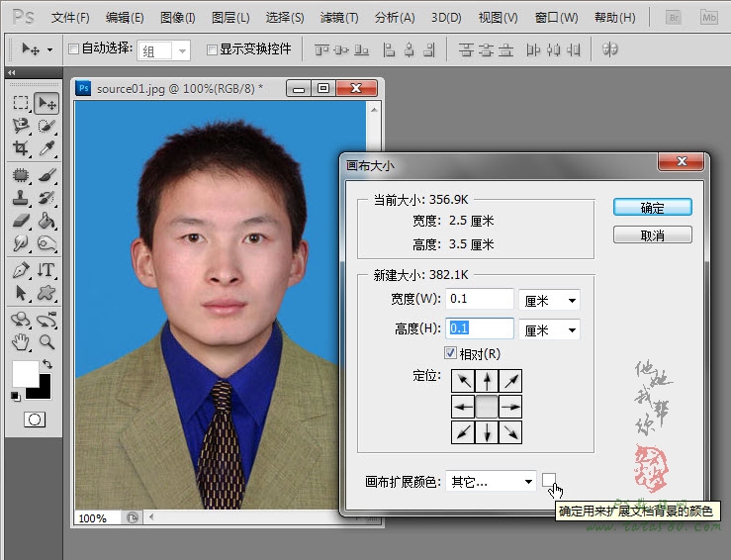The image size is (731, 560).
Task: Click the 取消 button
Action: tap(652, 235)
